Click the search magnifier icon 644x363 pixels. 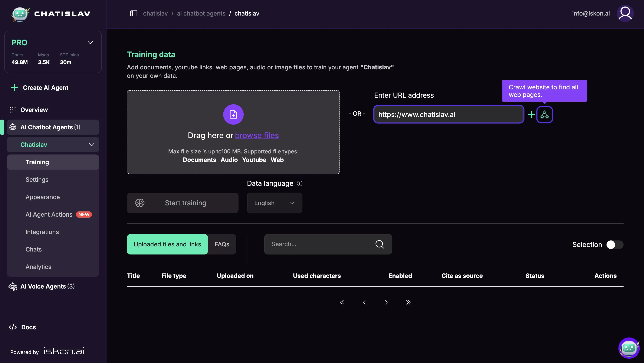(379, 244)
